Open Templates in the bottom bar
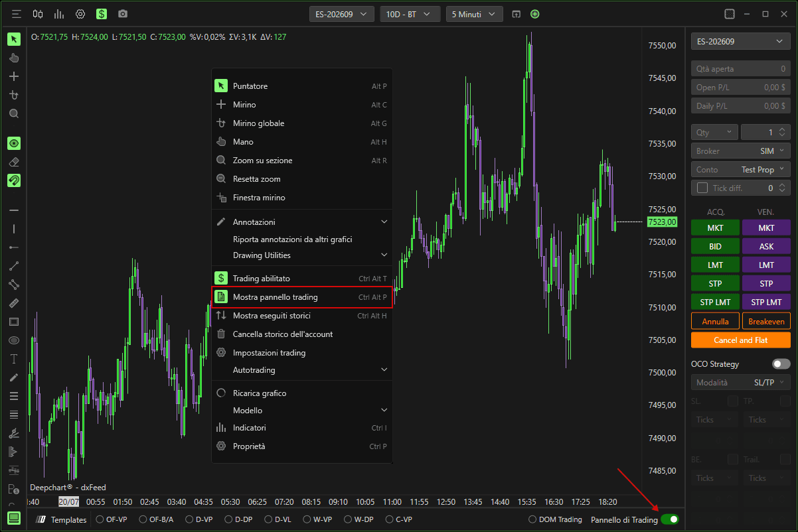The height and width of the screenshot is (532, 798). pyautogui.click(x=62, y=520)
